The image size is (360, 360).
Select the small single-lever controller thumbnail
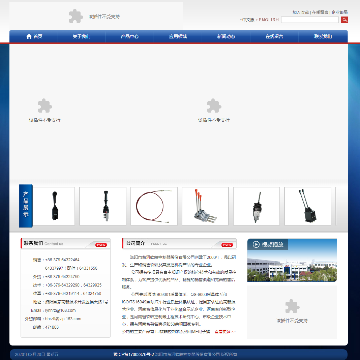[x=256, y=206]
